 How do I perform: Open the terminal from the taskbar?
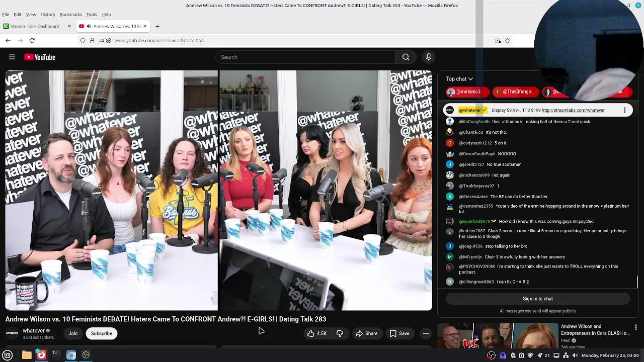click(56, 355)
